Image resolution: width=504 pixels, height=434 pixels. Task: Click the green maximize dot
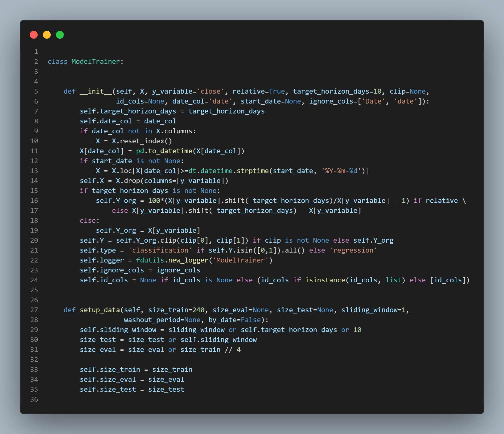60,35
